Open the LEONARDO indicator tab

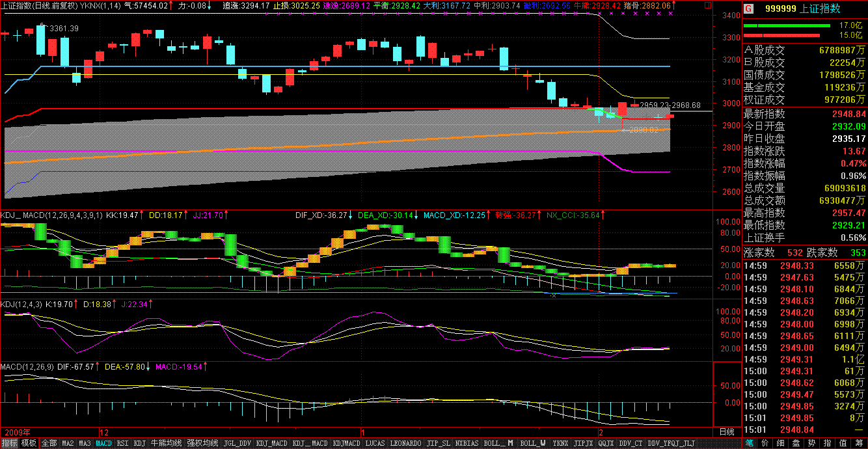pyautogui.click(x=405, y=443)
